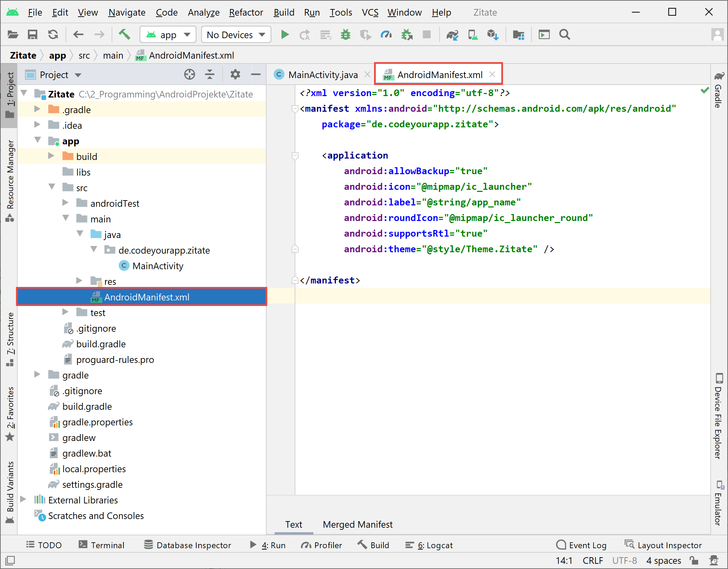The width and height of the screenshot is (728, 569).
Task: Open the Refactor menu
Action: (246, 12)
